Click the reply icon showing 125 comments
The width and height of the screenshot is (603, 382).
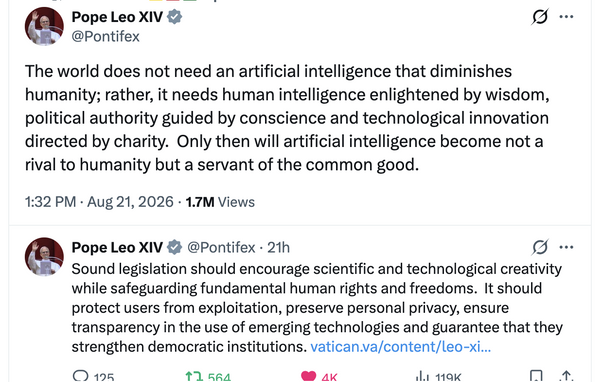(80, 376)
